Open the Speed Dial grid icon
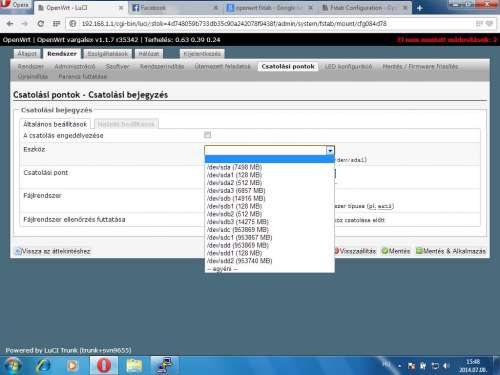500x375 pixels. pos(56,24)
